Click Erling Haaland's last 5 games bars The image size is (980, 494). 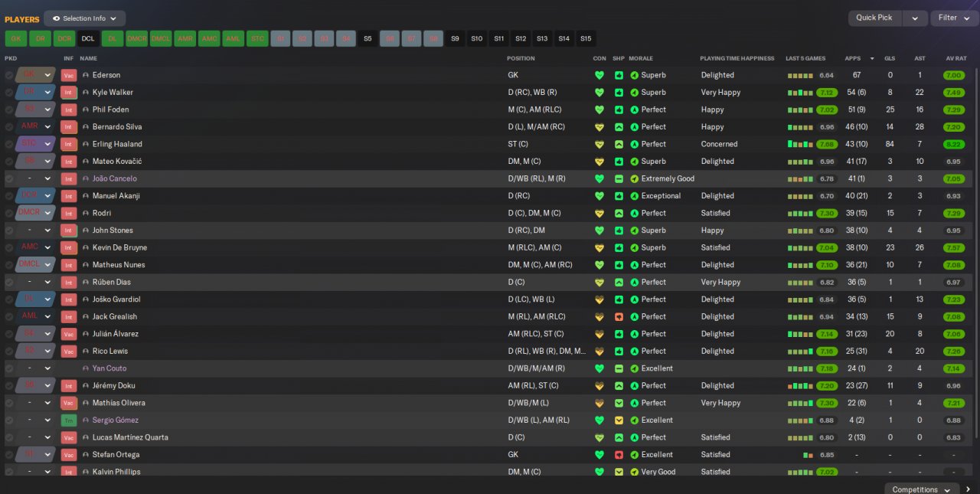point(799,144)
